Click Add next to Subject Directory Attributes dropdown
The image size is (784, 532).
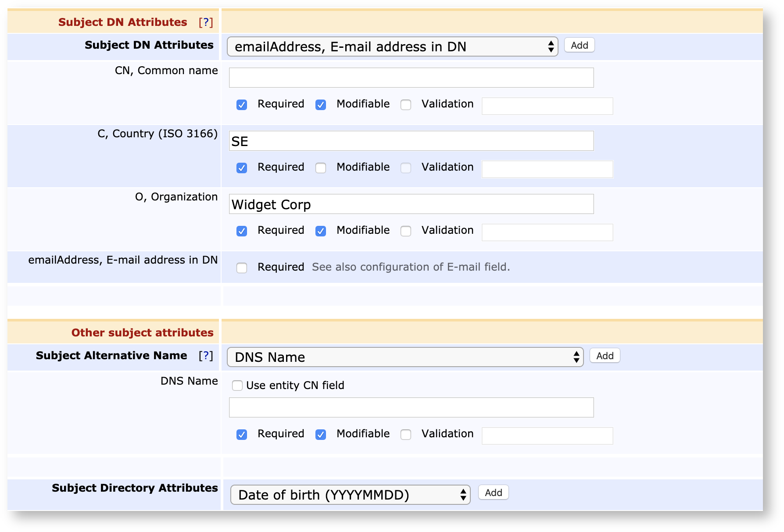coord(493,493)
